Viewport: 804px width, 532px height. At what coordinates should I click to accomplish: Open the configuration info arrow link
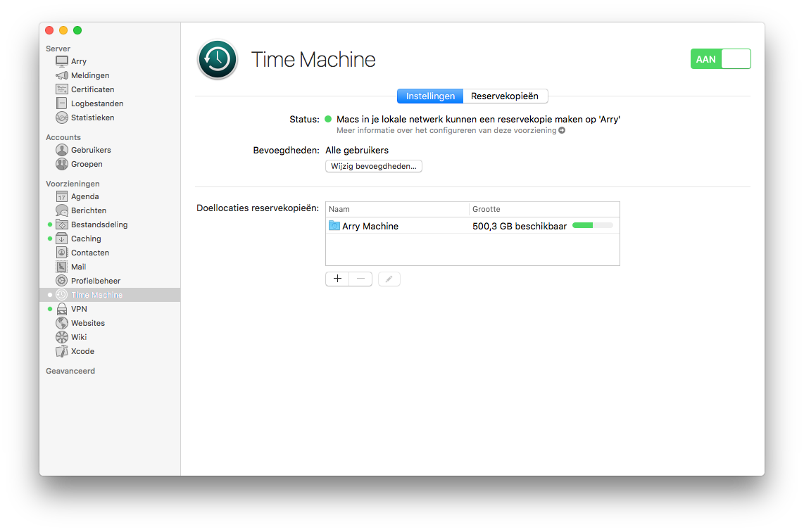(562, 130)
